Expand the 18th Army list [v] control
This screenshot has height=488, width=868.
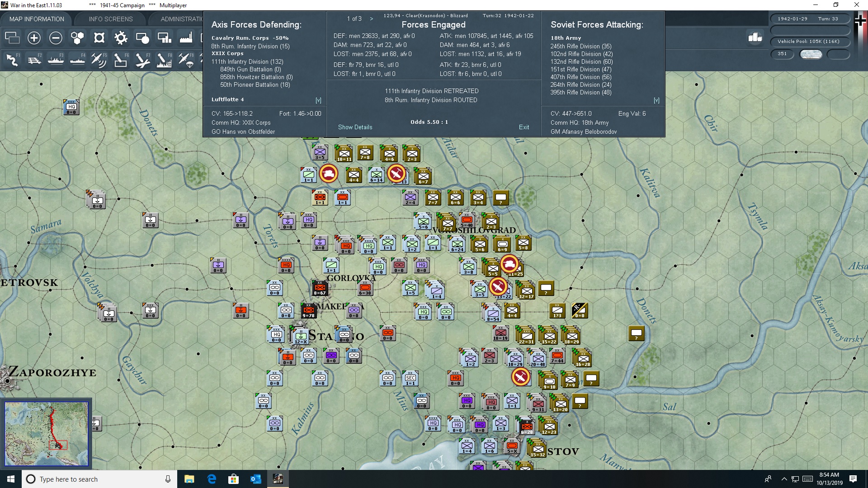coord(656,100)
